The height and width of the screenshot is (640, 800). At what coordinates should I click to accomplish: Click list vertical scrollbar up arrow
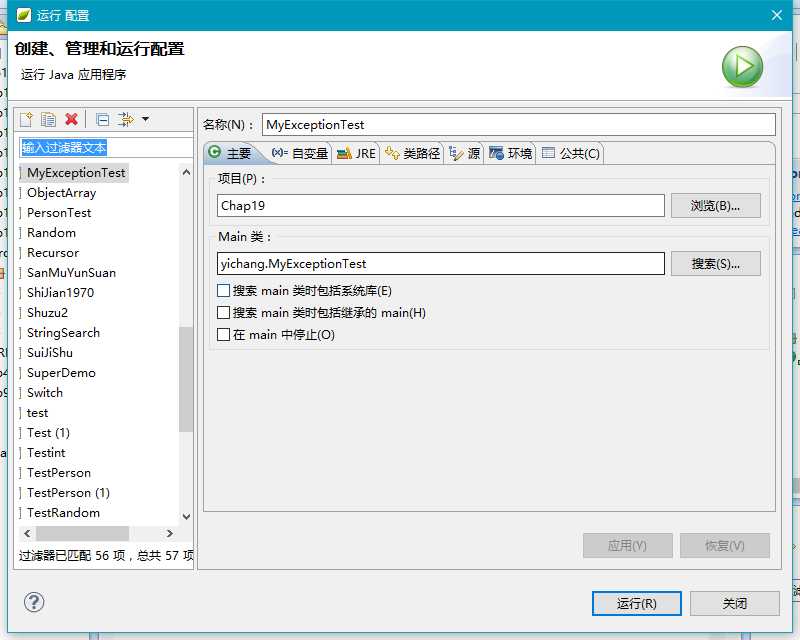pos(186,172)
